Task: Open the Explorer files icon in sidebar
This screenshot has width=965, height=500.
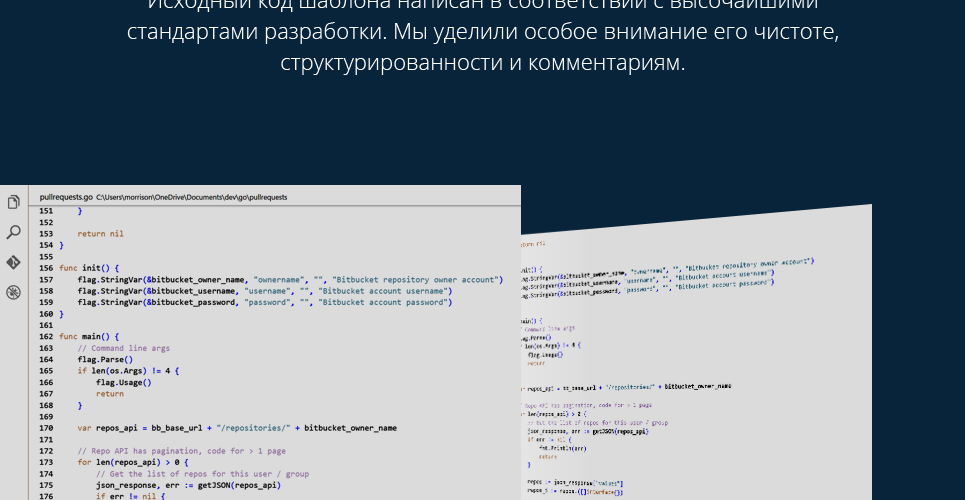Action: [13, 202]
